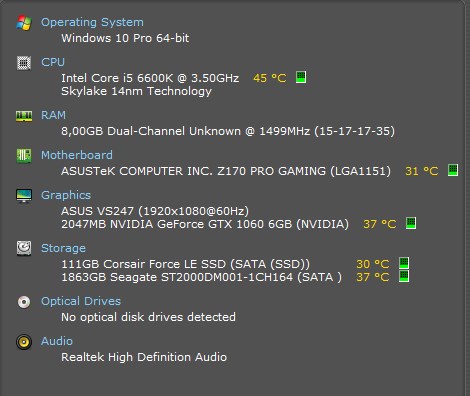Click the Optical Drives disc icon
Viewport: 470px width, 396px height.
[24, 302]
